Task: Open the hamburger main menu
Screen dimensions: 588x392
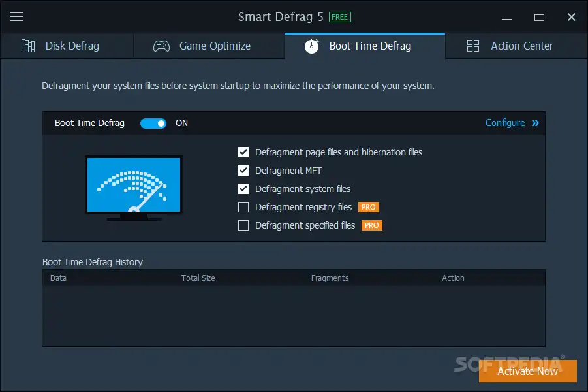Action: [16, 16]
